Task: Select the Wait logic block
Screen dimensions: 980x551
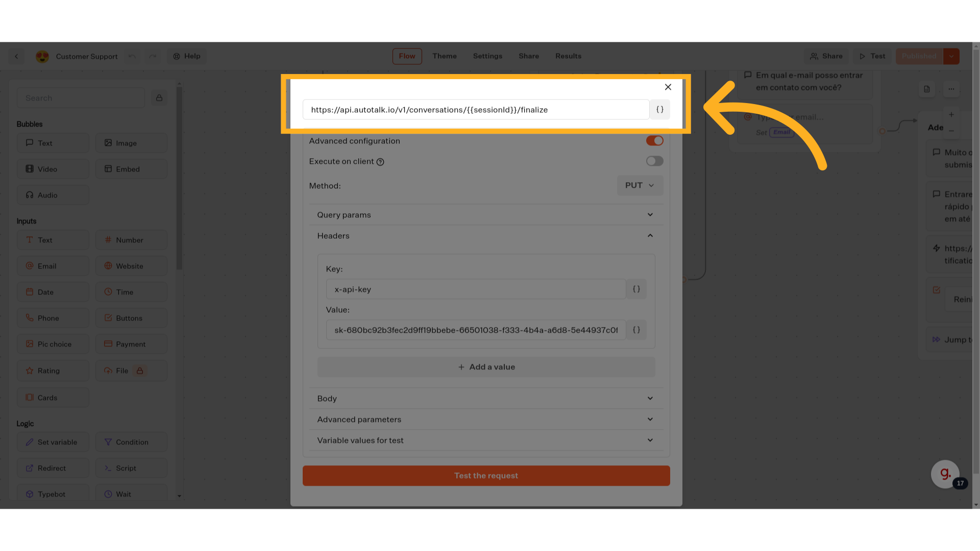Action: (131, 494)
